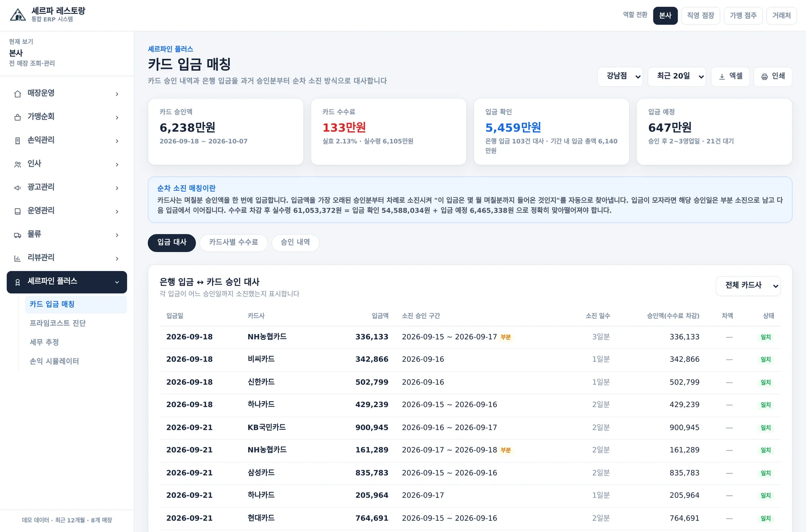Click the box icon beside 운영관리

click(x=17, y=211)
